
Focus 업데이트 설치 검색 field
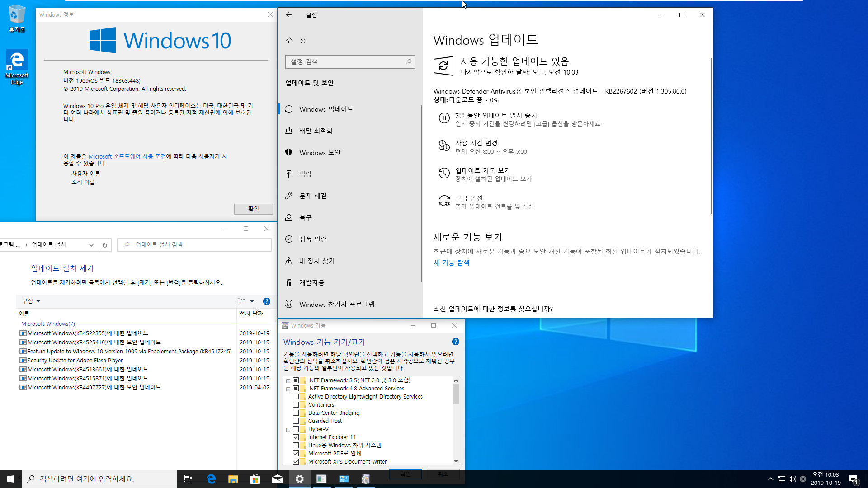[x=194, y=245]
